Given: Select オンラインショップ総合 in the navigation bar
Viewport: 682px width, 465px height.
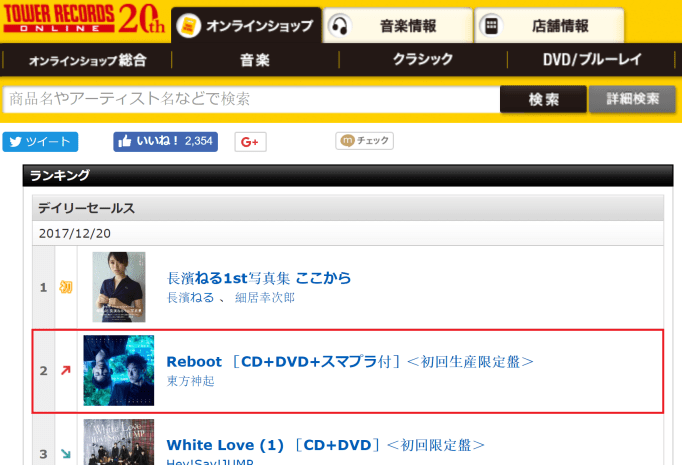Looking at the screenshot, I should click(x=87, y=60).
